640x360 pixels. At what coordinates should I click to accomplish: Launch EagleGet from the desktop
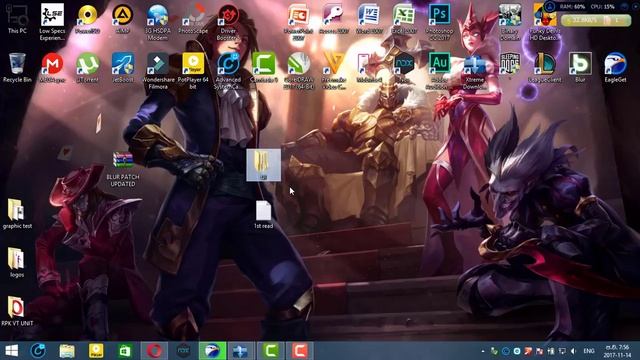point(615,68)
